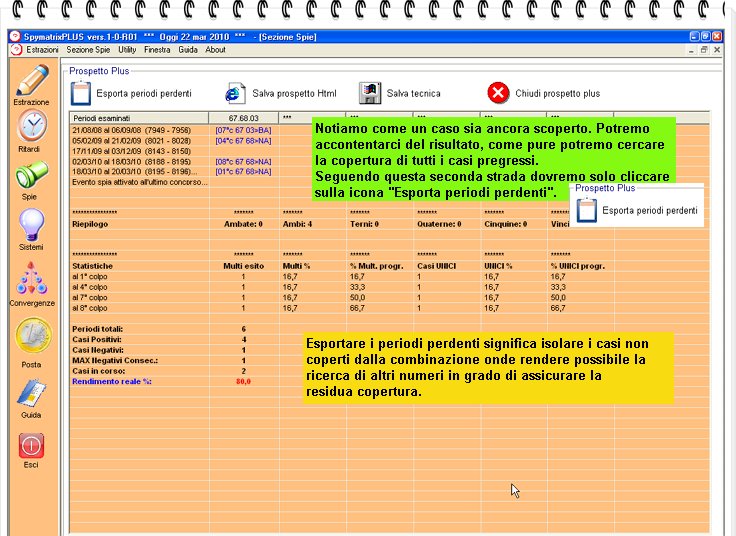Screen dimensions: 736x536
Task: Click the Salva prospetto Html browser icon
Action: (235, 93)
